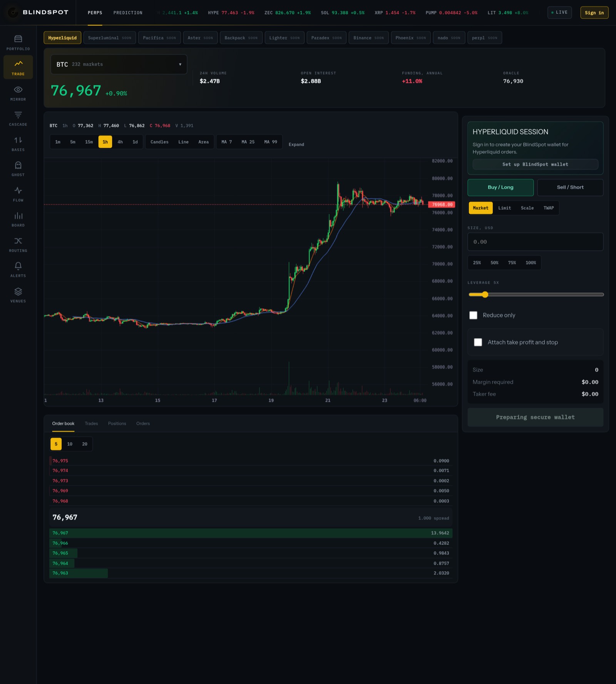Toggle the MA 7 indicator

[x=226, y=142]
